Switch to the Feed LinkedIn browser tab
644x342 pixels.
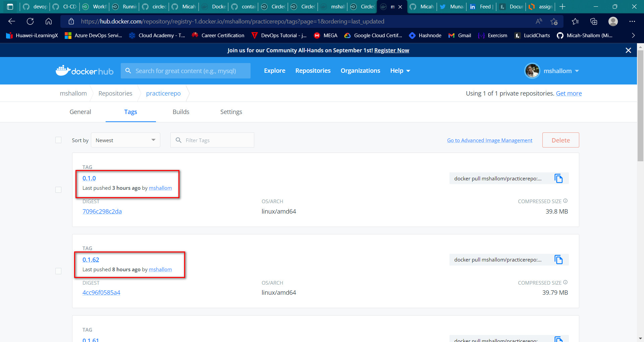(x=481, y=7)
